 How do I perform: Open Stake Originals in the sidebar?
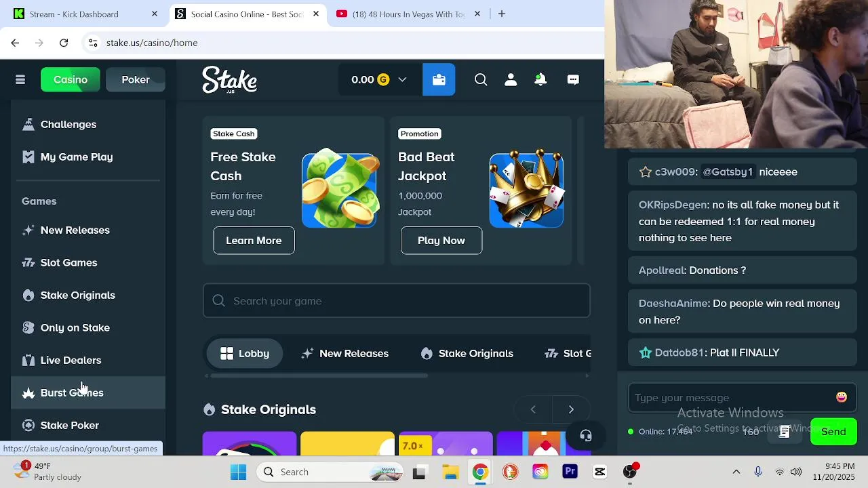pos(88,295)
